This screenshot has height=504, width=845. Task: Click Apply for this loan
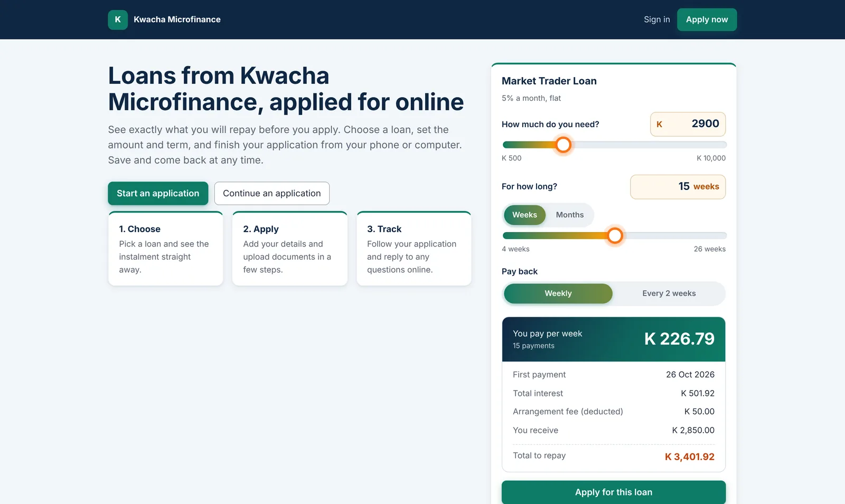(x=613, y=492)
